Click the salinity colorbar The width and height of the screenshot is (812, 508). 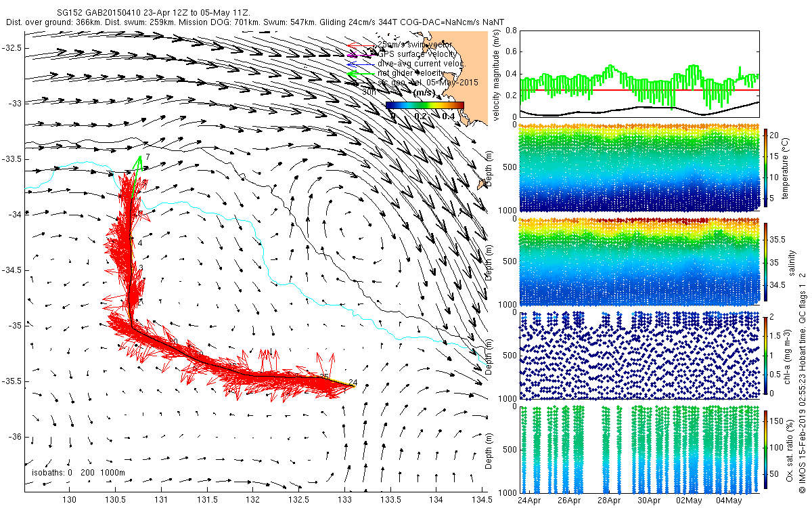pos(766,261)
